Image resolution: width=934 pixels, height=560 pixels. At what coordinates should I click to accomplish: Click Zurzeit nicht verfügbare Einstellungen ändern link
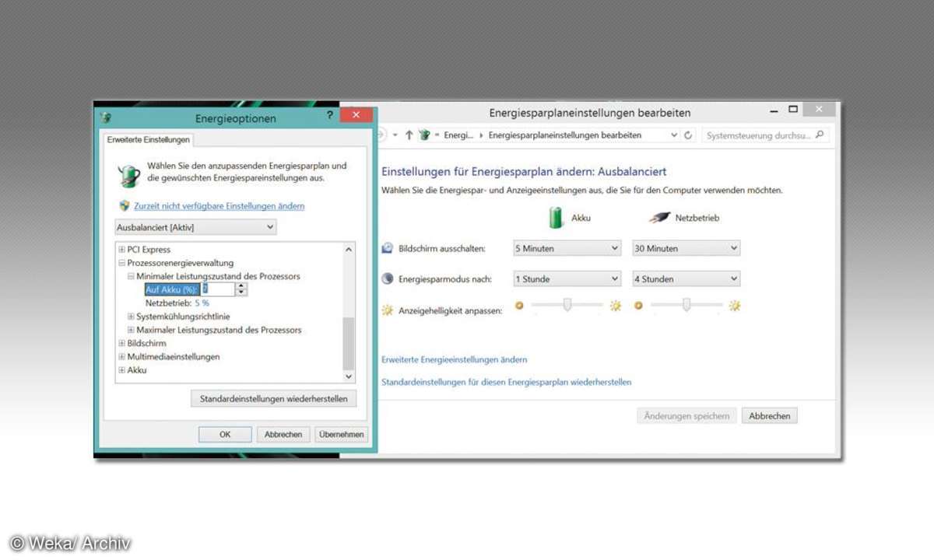(219, 206)
